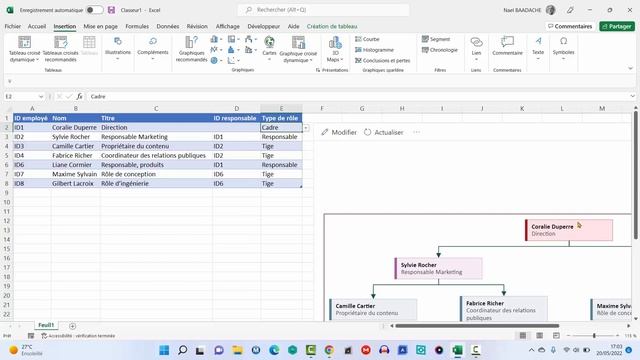Open the Formules tab
The image size is (640, 360).
137,26
